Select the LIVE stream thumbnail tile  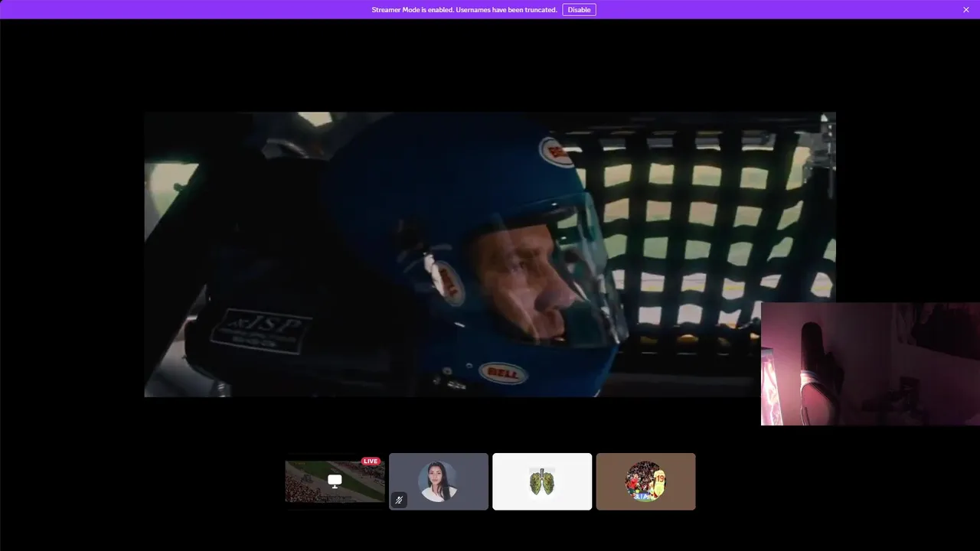335,481
